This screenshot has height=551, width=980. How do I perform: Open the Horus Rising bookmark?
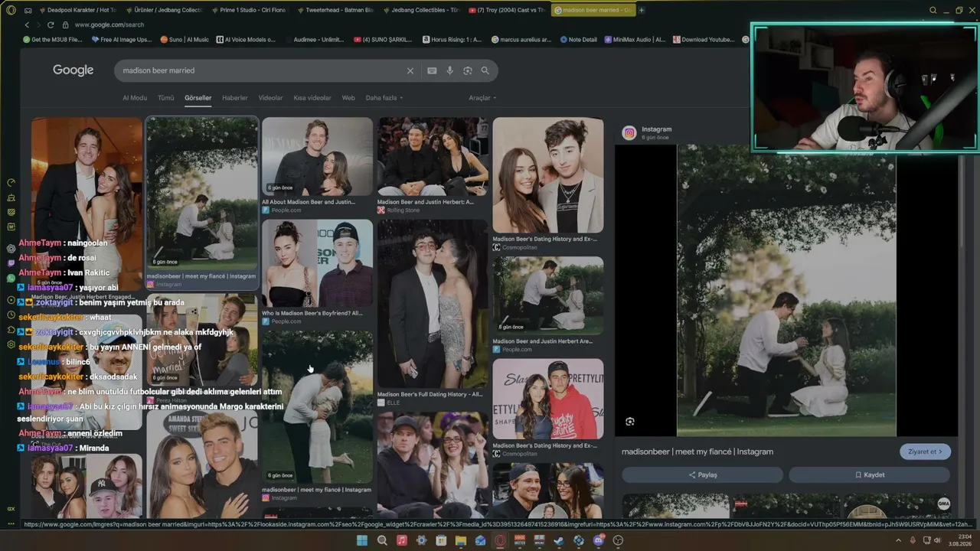(x=452, y=40)
